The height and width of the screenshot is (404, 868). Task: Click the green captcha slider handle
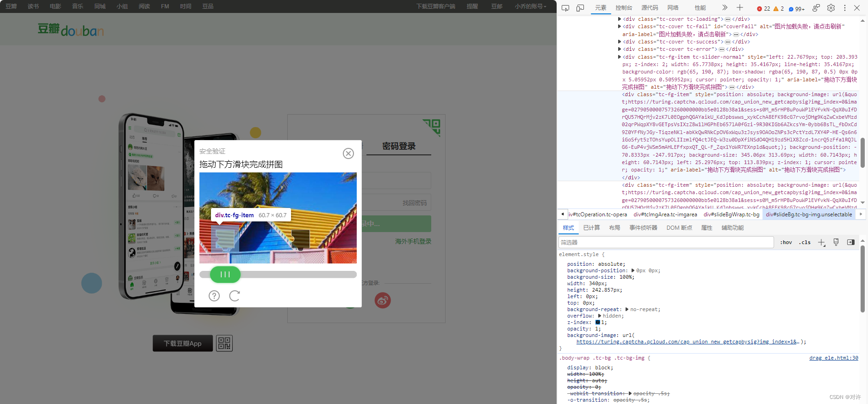225,275
